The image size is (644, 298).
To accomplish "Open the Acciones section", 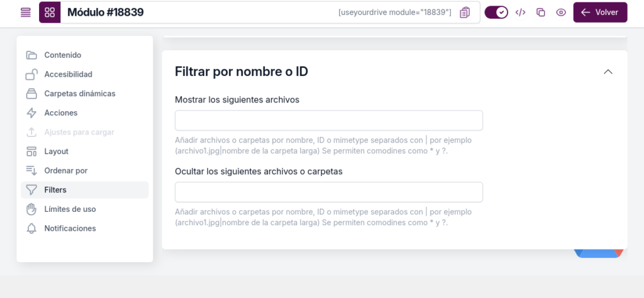I will (85, 113).
